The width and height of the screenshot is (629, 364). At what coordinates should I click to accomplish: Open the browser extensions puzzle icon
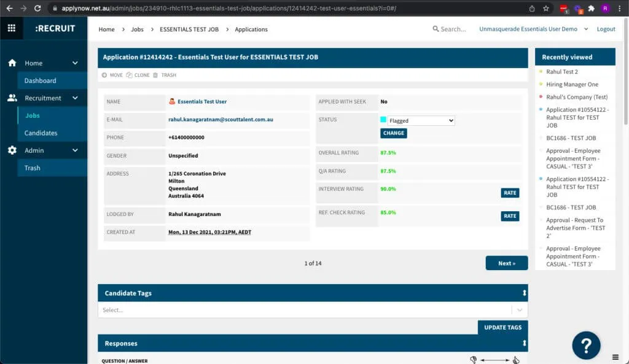[x=592, y=8]
